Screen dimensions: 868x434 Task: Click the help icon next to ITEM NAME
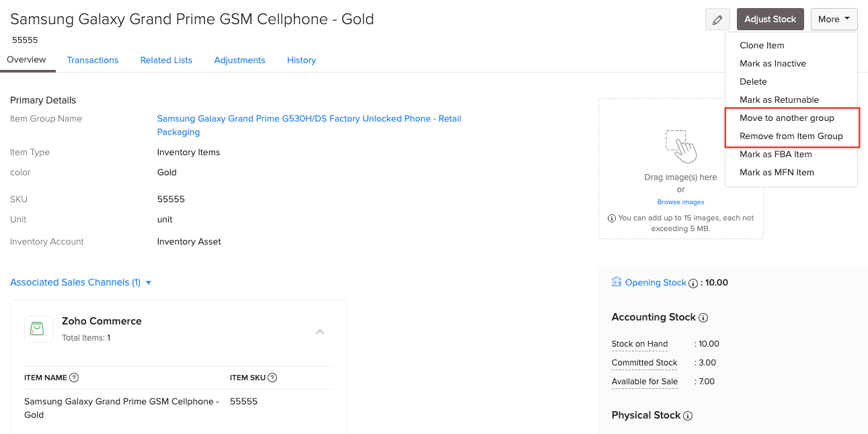pyautogui.click(x=73, y=377)
